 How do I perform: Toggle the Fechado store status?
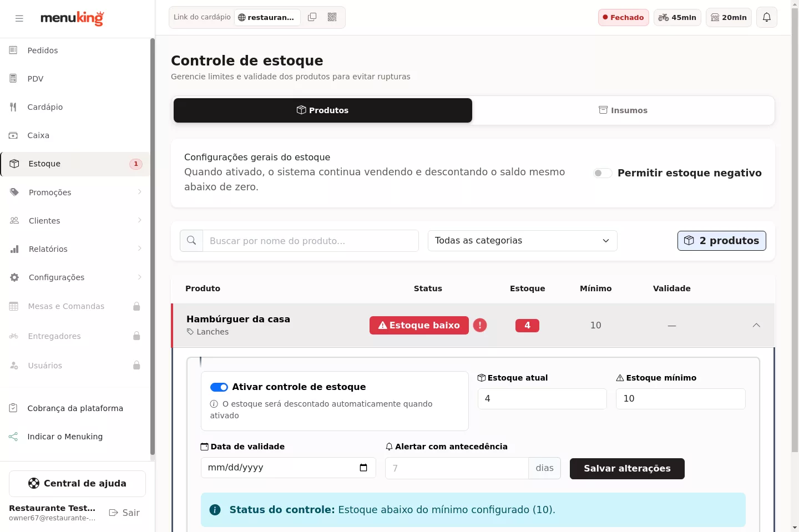[624, 17]
